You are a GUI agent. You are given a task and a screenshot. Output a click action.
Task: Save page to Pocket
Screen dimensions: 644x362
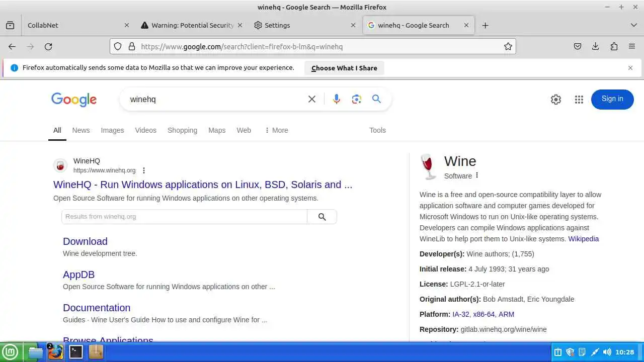click(x=578, y=46)
